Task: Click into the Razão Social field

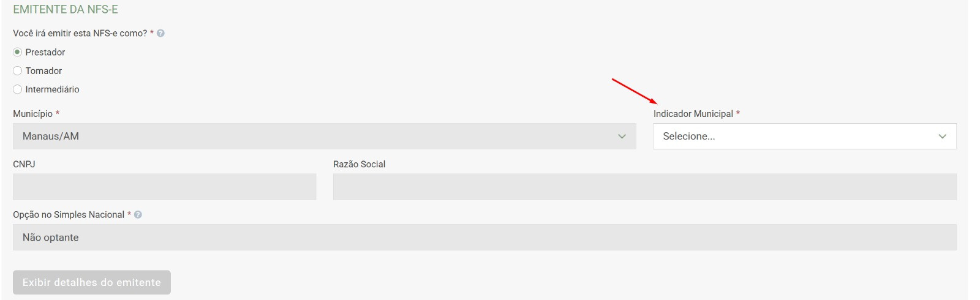Action: coord(644,187)
